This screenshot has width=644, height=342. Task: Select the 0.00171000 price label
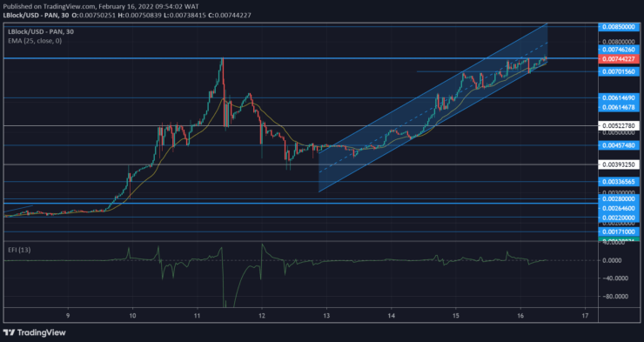pos(619,232)
